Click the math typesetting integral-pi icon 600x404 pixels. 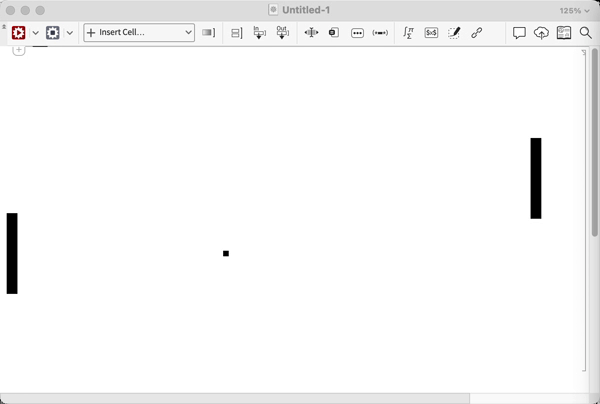pyautogui.click(x=408, y=32)
